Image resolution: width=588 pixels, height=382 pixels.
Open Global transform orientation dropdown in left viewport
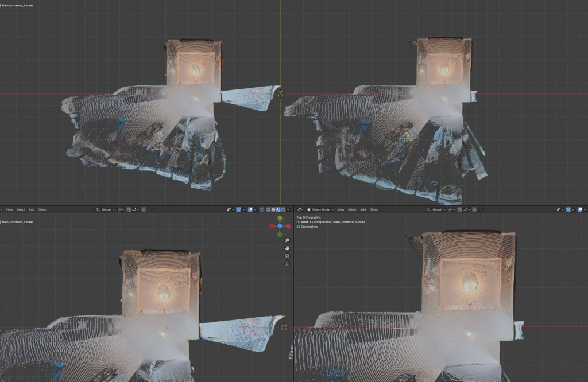pos(106,209)
